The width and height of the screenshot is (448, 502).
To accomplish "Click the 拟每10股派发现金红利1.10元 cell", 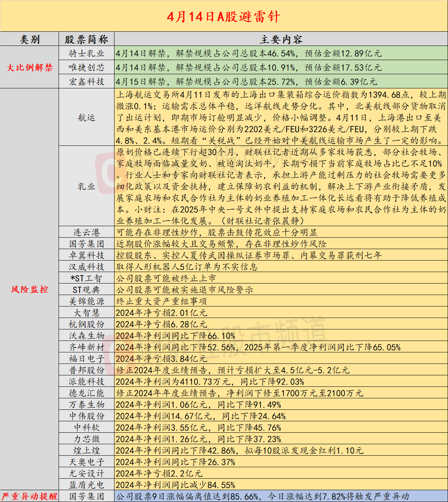I will pyautogui.click(x=281, y=450).
